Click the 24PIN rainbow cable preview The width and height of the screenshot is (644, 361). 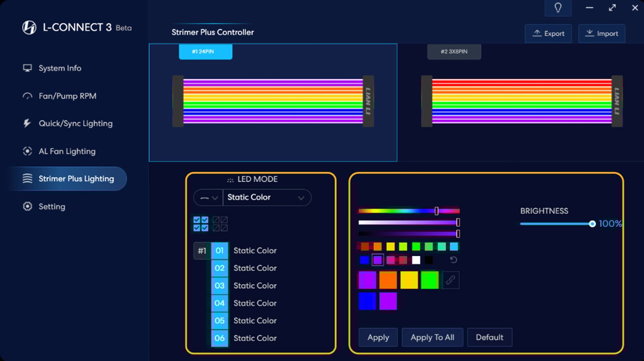[x=273, y=102]
